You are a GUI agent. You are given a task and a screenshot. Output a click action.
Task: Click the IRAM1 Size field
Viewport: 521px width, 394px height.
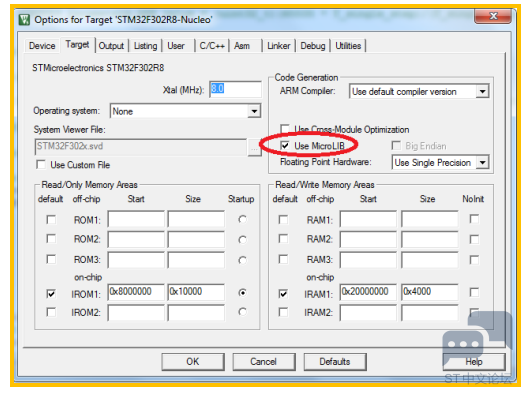coord(430,292)
